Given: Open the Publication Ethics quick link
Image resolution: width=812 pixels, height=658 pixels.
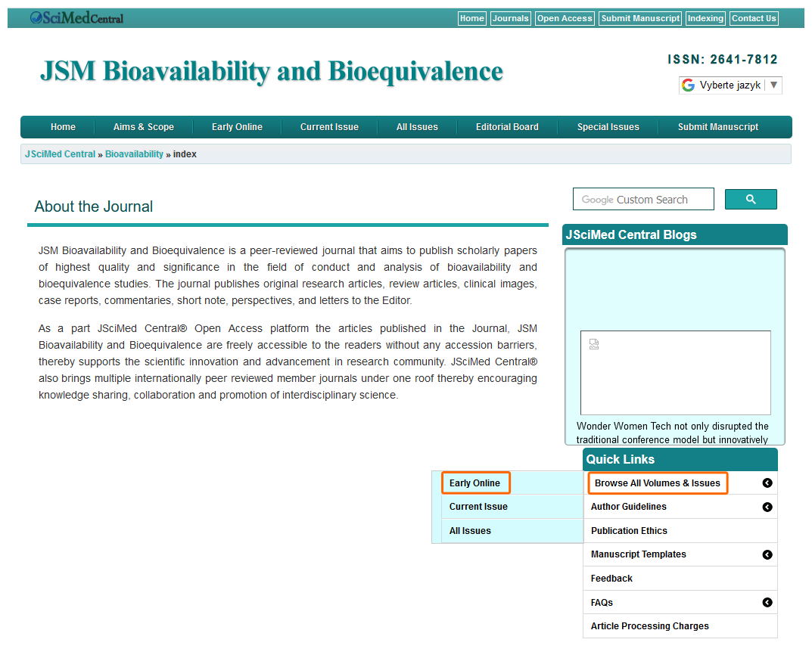Looking at the screenshot, I should (629, 531).
